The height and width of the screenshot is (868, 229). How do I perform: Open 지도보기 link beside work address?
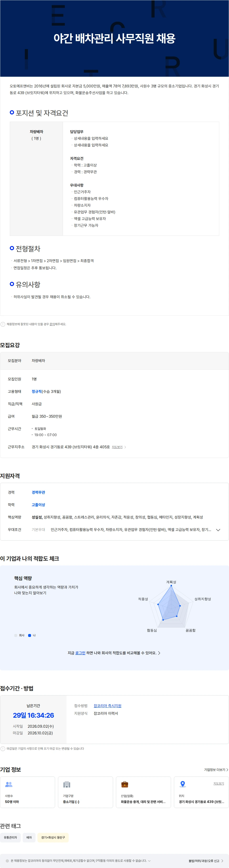point(117,447)
